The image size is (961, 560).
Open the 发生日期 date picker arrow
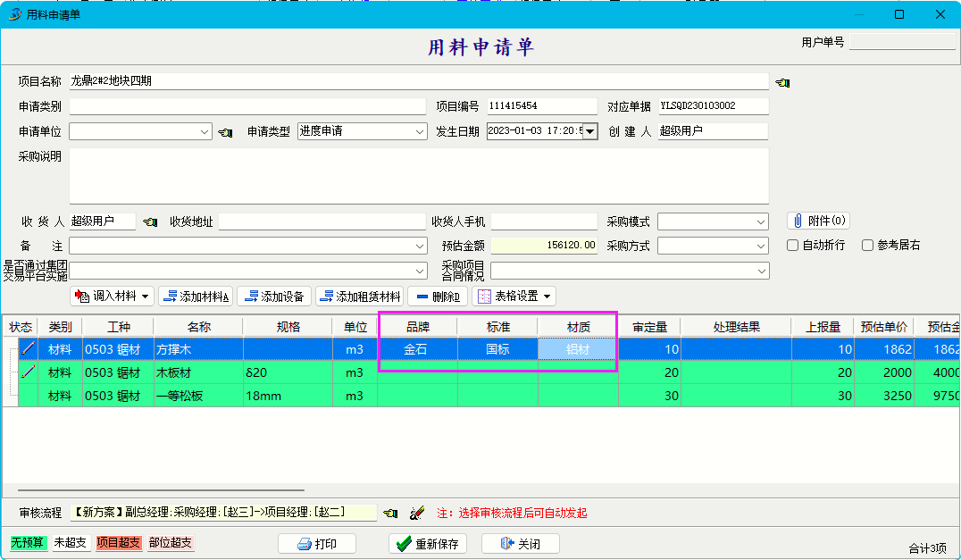click(x=589, y=132)
